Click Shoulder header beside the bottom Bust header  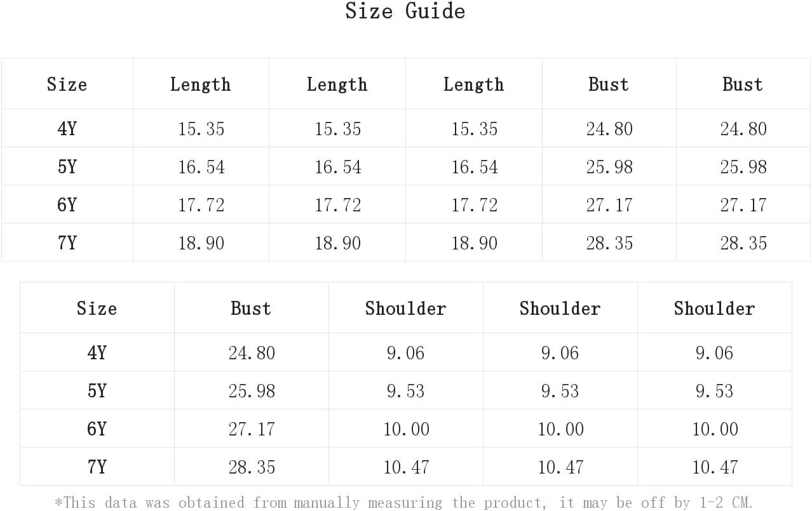point(405,308)
